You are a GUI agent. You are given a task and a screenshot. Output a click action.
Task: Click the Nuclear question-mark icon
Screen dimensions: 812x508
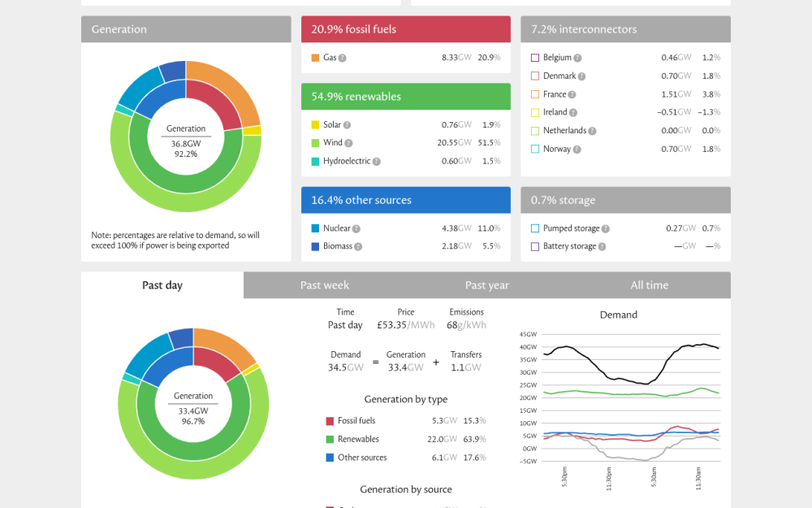(x=356, y=228)
